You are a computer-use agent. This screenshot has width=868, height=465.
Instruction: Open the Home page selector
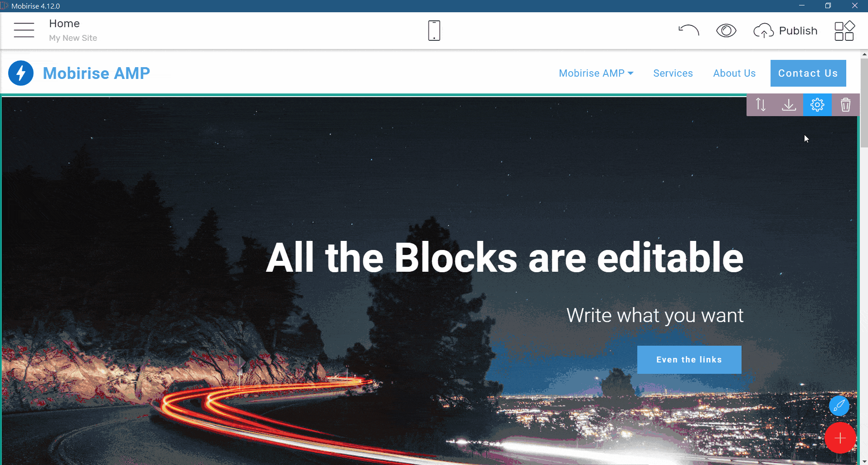pyautogui.click(x=64, y=24)
